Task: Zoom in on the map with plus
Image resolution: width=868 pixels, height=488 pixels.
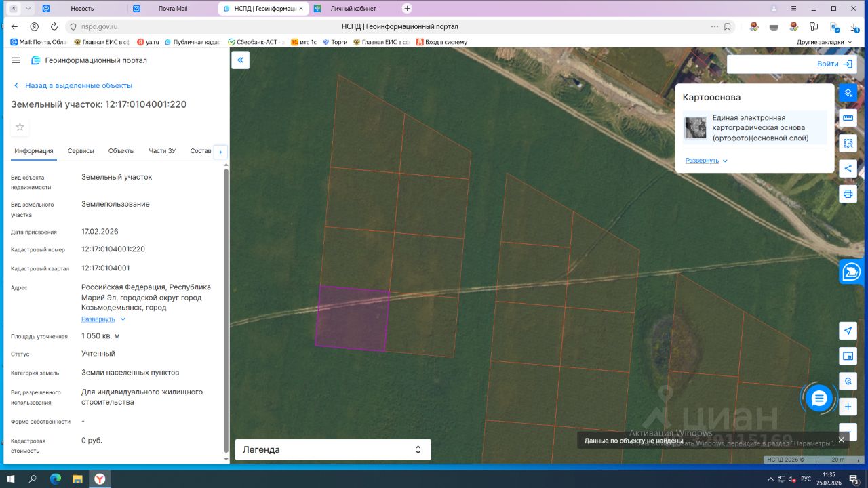Action: [x=848, y=407]
